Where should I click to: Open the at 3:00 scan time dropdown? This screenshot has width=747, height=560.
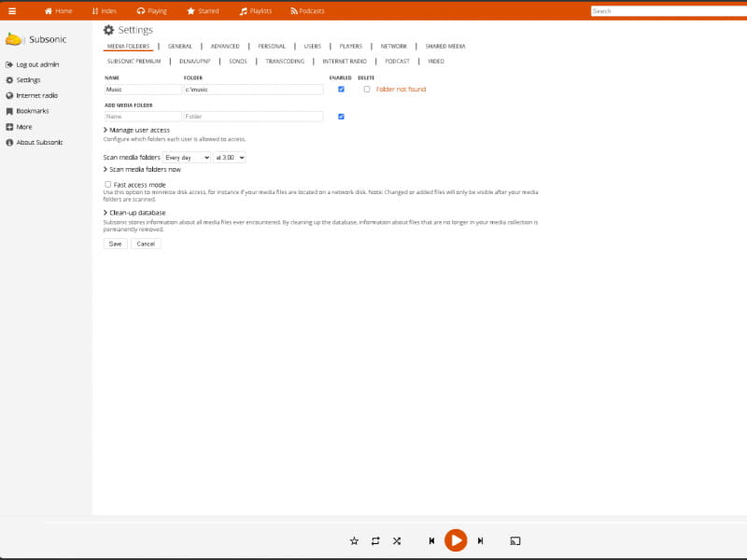coord(230,158)
